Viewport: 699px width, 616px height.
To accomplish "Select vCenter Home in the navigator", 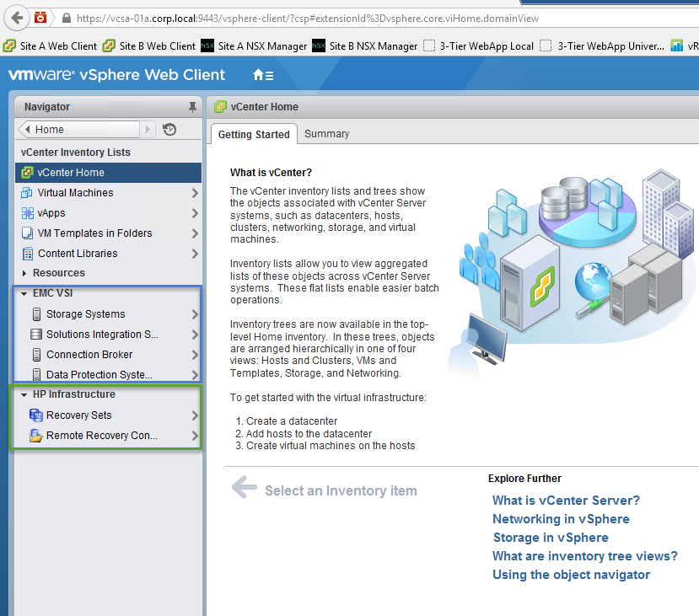I will pos(108,173).
